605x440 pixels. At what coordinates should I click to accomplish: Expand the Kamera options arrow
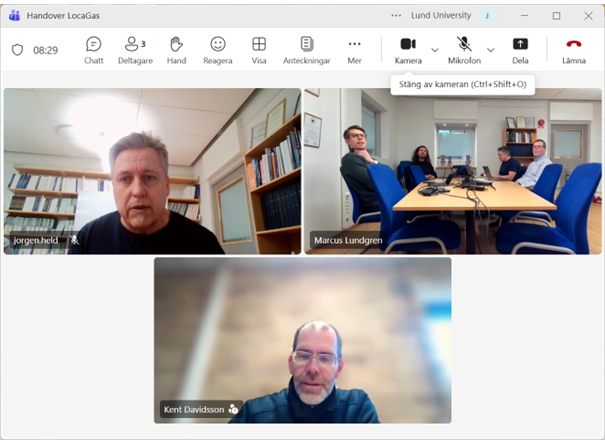coord(434,50)
